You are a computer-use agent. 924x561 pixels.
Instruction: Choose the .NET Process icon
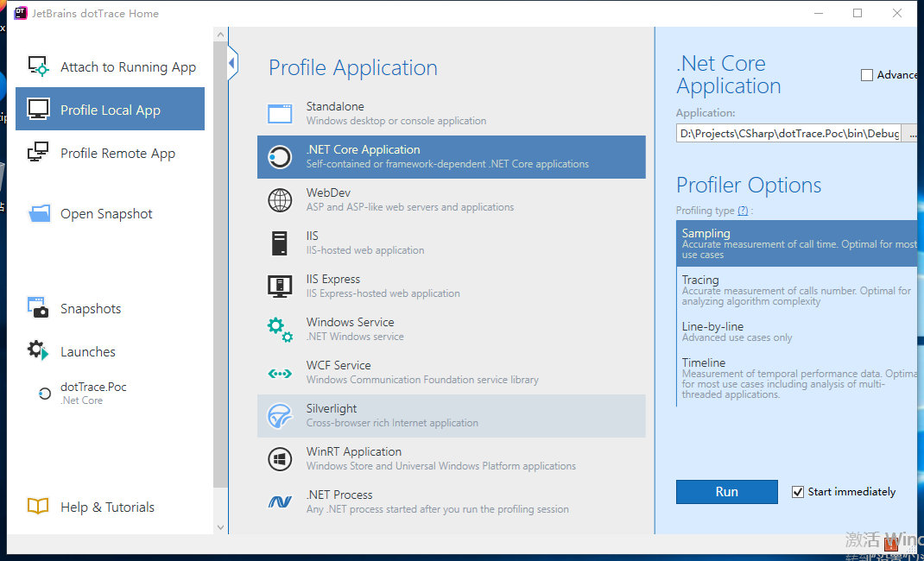tap(280, 502)
